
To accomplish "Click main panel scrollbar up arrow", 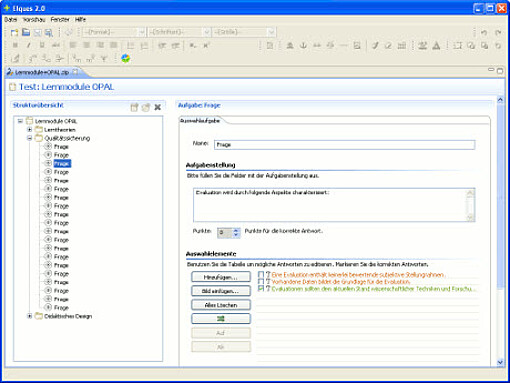I will coord(500,100).
